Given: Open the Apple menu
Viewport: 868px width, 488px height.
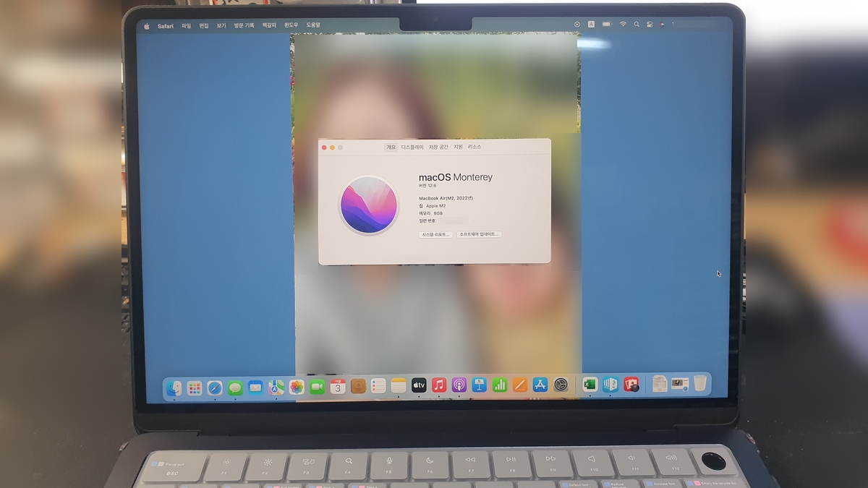Looking at the screenshot, I should coord(146,25).
